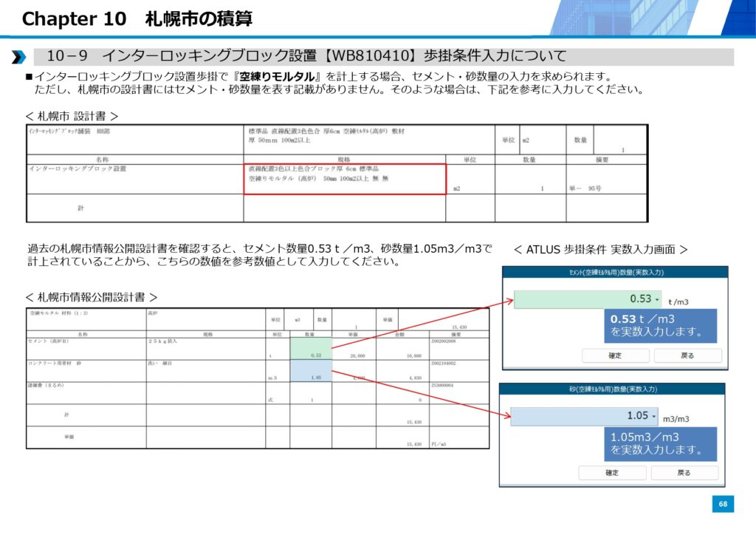Click 確定 in the cement quantity dialog
The height and width of the screenshot is (535, 756).
(x=614, y=355)
